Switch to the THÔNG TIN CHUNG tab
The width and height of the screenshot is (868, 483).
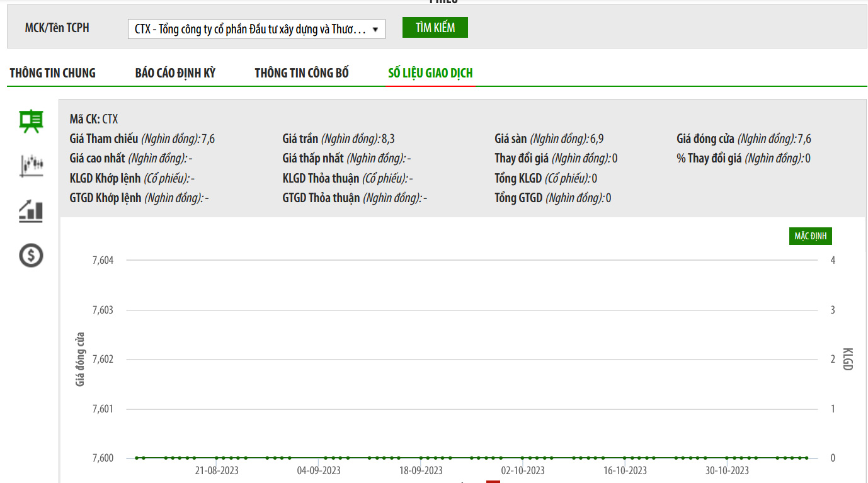tap(53, 73)
